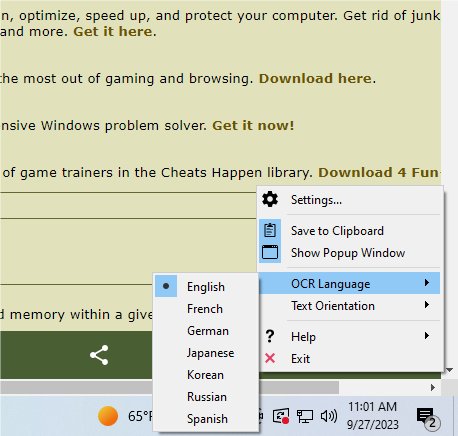Choose Spanish from the language list

pos(206,418)
